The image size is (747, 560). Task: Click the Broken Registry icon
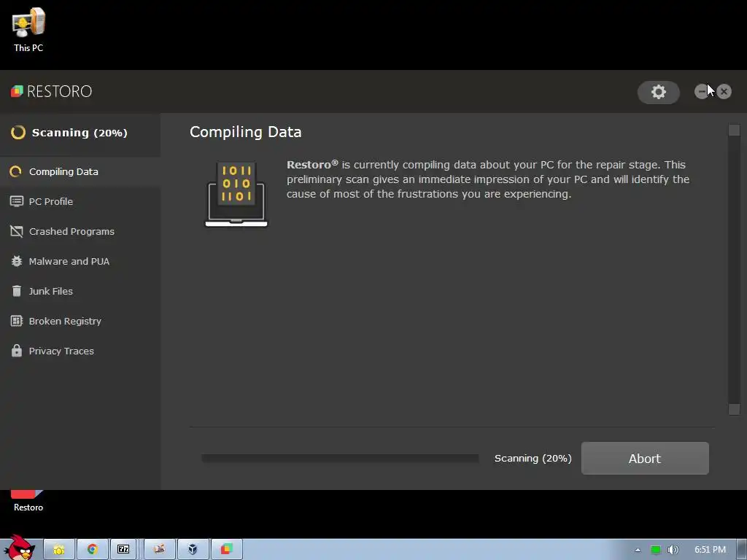(x=17, y=321)
